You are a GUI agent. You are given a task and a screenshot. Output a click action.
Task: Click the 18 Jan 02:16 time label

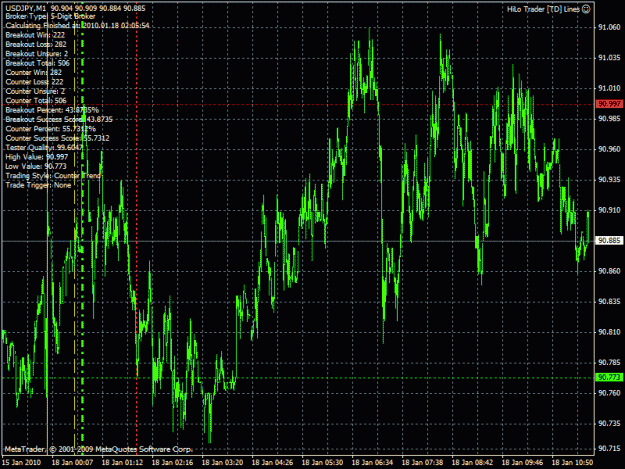(x=172, y=462)
